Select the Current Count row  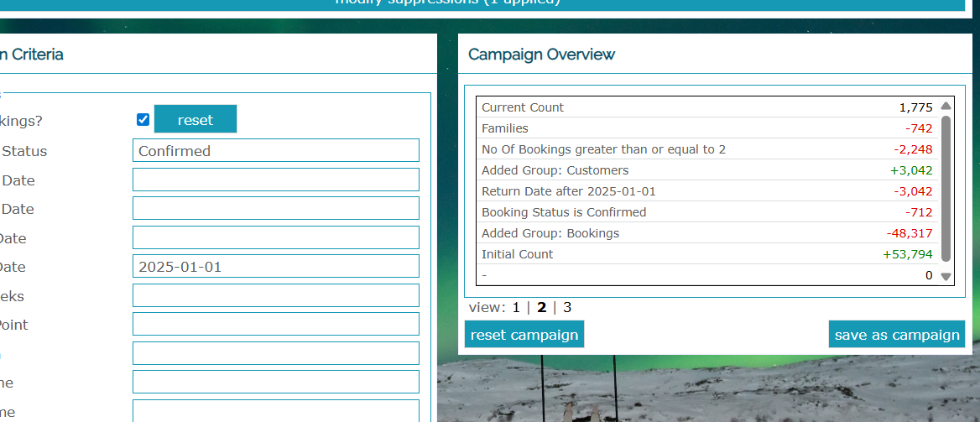(x=707, y=107)
